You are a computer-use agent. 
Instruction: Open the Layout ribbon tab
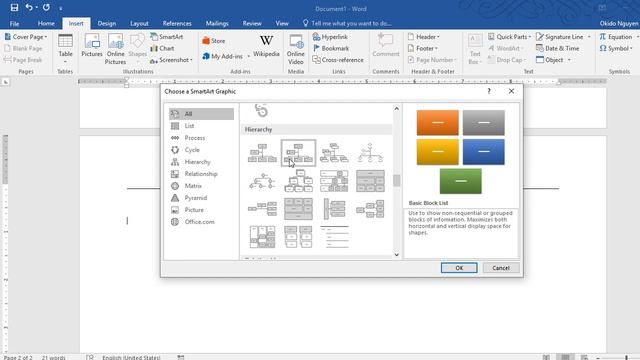139,23
